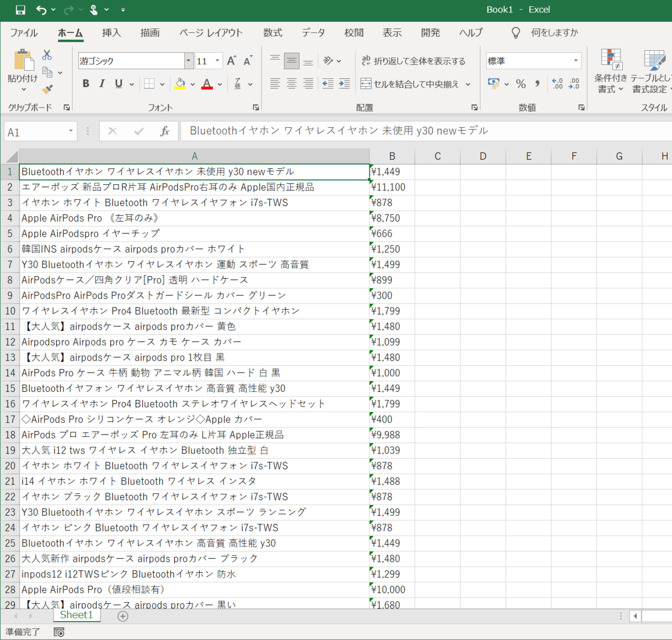Click the Align Left icon
This screenshot has height=640, width=672.
[x=275, y=84]
